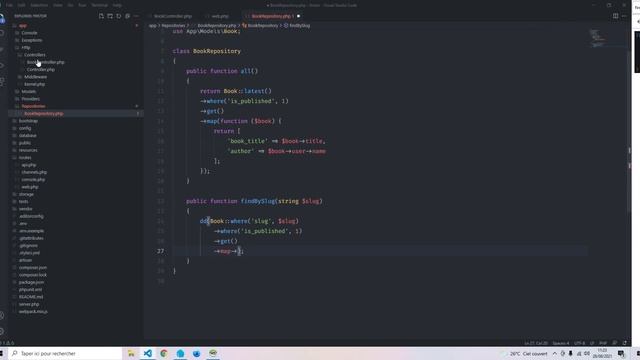Collapse the Http folder

pyautogui.click(x=26, y=48)
